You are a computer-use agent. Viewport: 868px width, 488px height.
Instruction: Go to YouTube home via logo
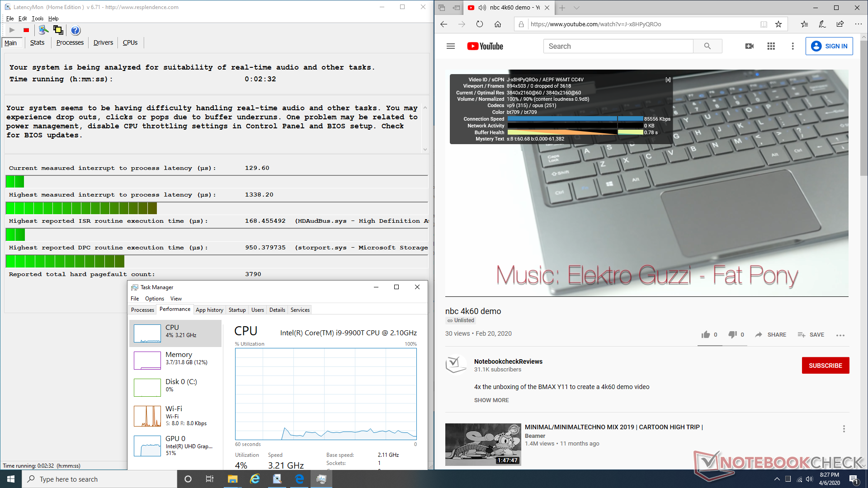tap(485, 46)
